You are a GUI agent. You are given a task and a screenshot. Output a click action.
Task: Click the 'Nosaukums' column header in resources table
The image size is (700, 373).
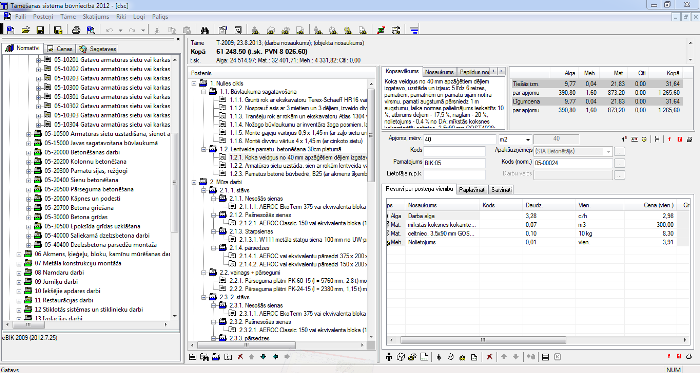coord(442,205)
